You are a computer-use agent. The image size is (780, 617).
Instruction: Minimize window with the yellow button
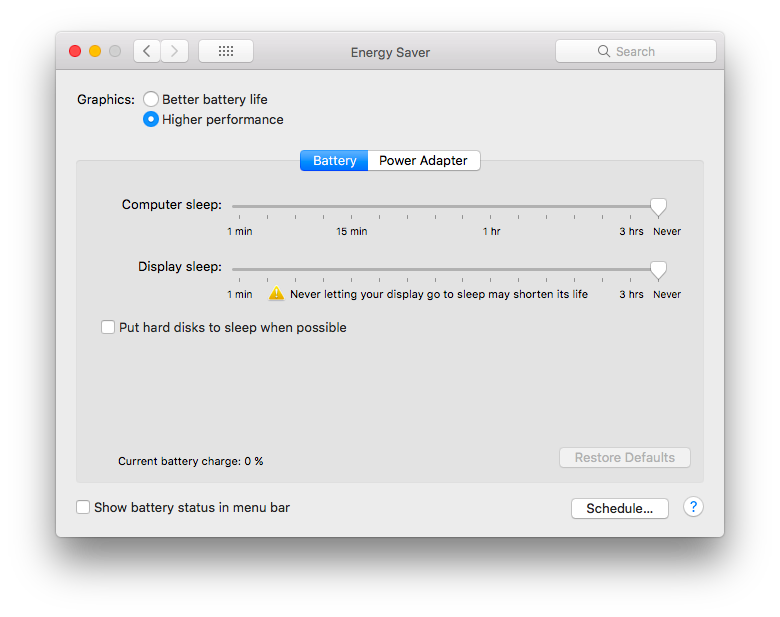click(95, 51)
